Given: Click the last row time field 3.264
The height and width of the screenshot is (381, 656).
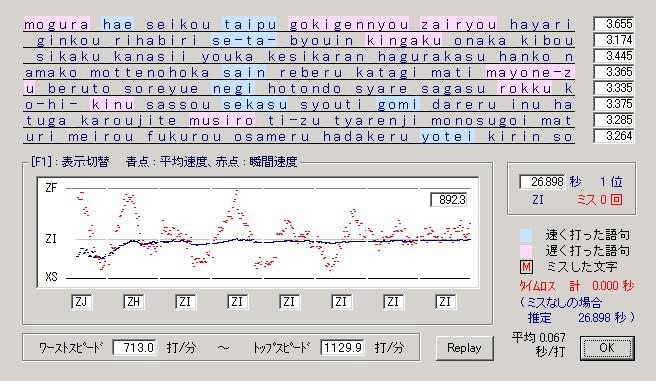Looking at the screenshot, I should point(614,136).
